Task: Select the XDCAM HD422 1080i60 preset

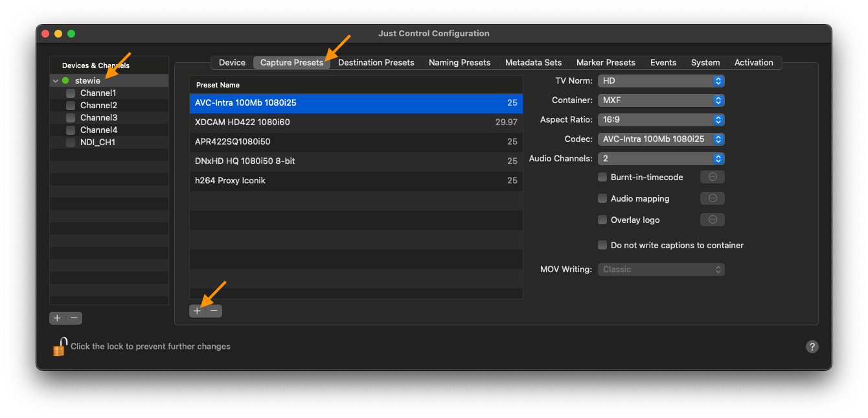Action: pos(356,122)
